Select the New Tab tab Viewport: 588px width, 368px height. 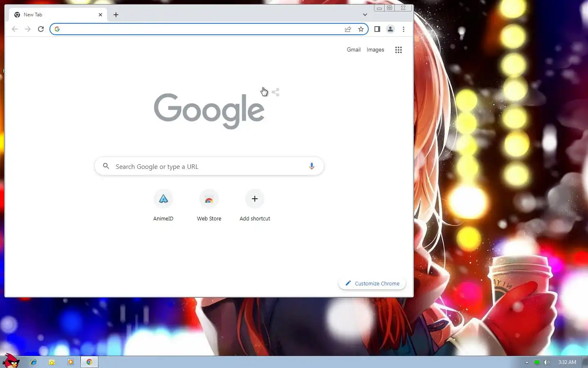58,15
